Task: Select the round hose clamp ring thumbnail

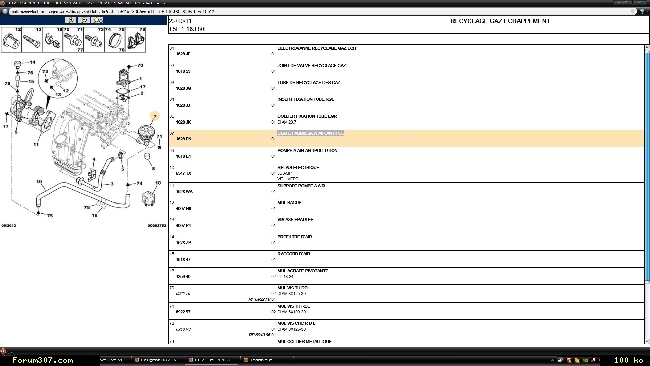Action: click(x=115, y=40)
